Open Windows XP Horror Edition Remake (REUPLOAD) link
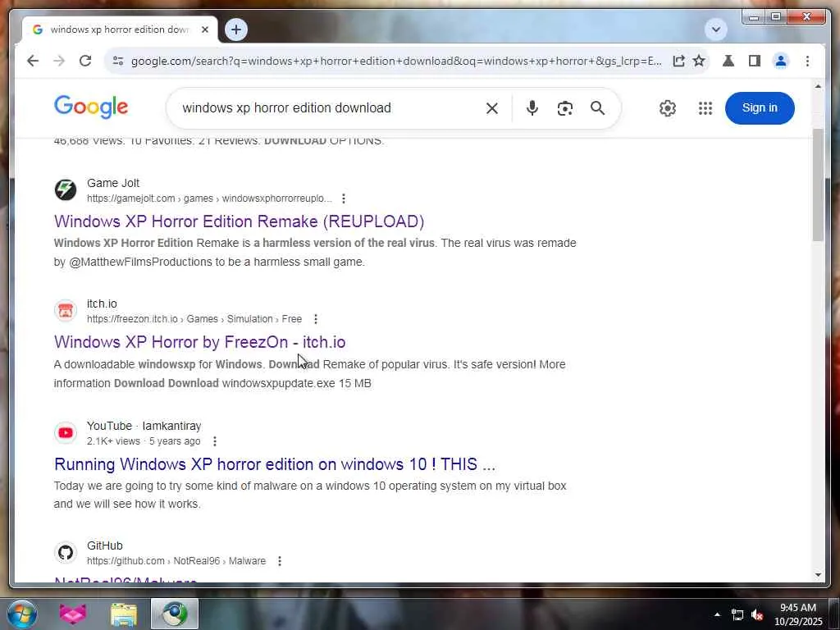Viewport: 840px width, 630px height. 239,221
